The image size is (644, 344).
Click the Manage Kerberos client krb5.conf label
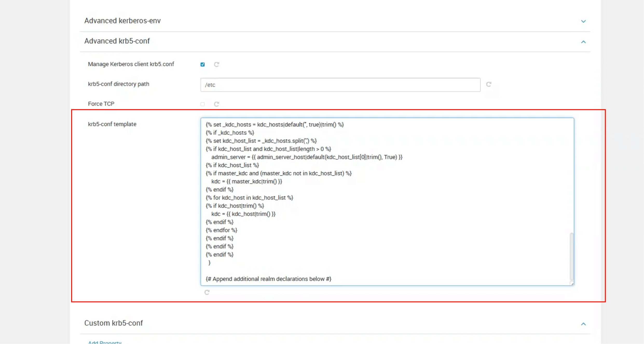coord(131,64)
